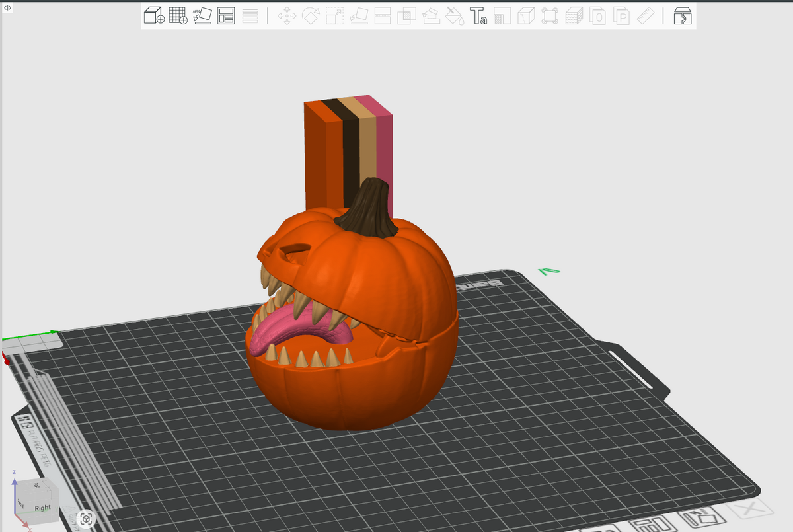The height and width of the screenshot is (532, 793).
Task: Select the Scale tool icon
Action: click(x=334, y=16)
